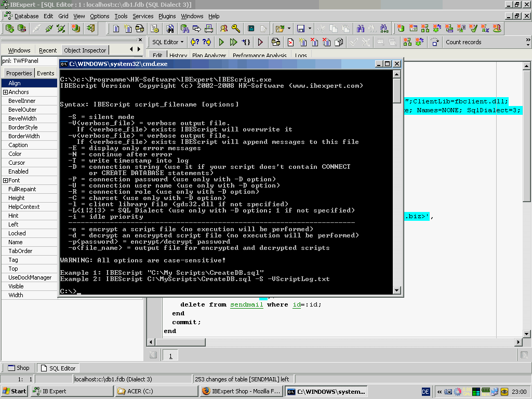Switch to the History tab
532x399 pixels.
tap(178, 55)
